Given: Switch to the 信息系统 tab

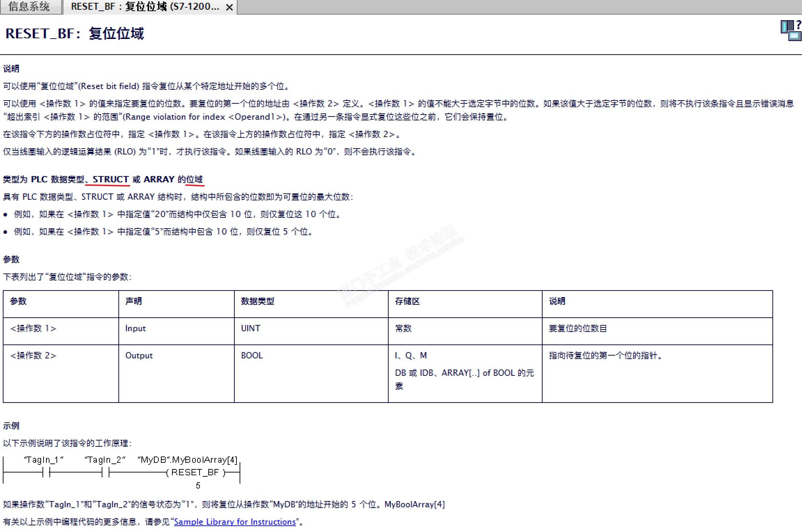Looking at the screenshot, I should (x=29, y=7).
